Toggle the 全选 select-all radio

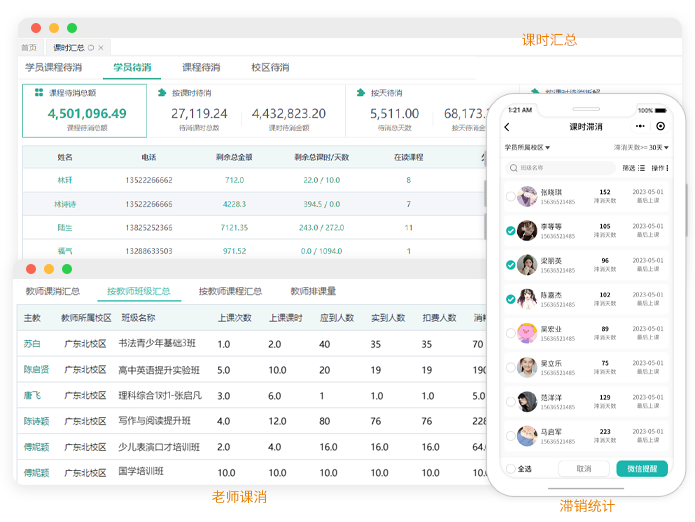(510, 468)
